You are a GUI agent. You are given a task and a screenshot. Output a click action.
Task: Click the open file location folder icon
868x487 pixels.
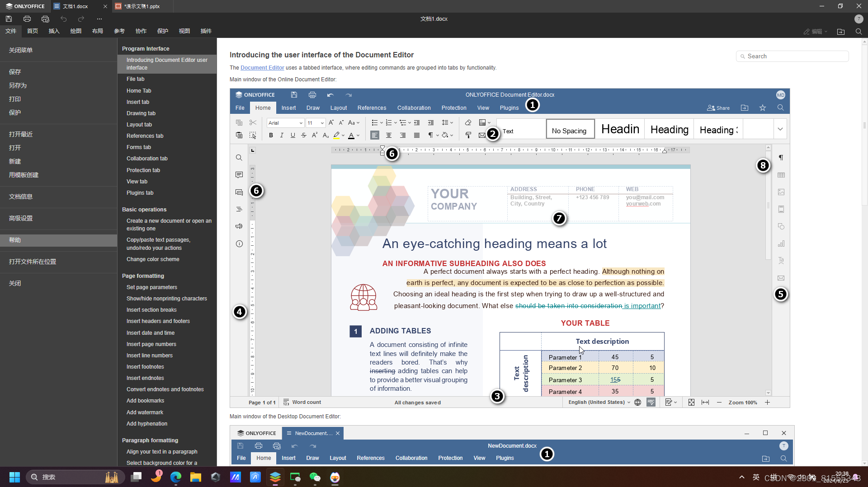pyautogui.click(x=841, y=32)
